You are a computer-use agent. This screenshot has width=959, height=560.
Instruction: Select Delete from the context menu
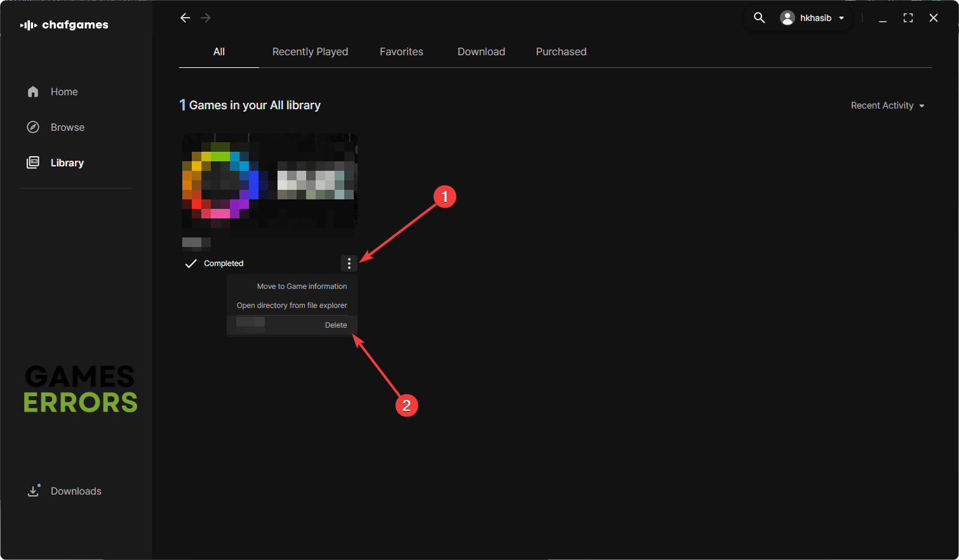pyautogui.click(x=335, y=325)
